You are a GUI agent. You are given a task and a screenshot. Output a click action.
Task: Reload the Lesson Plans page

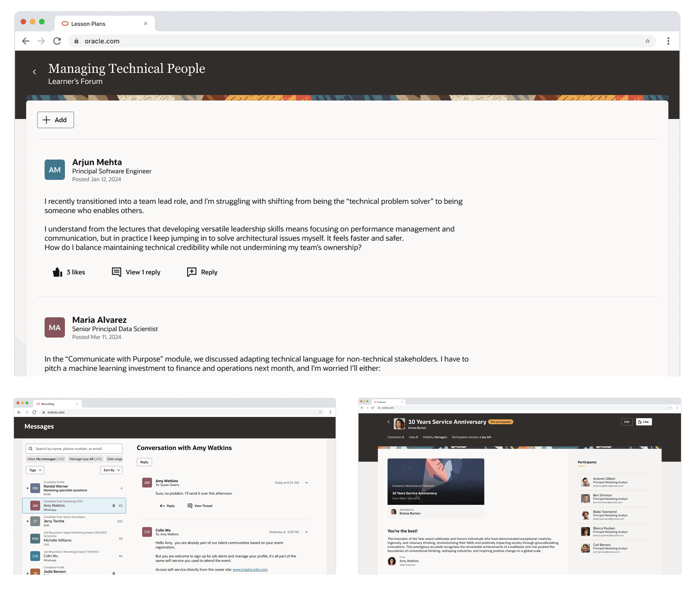tap(57, 41)
